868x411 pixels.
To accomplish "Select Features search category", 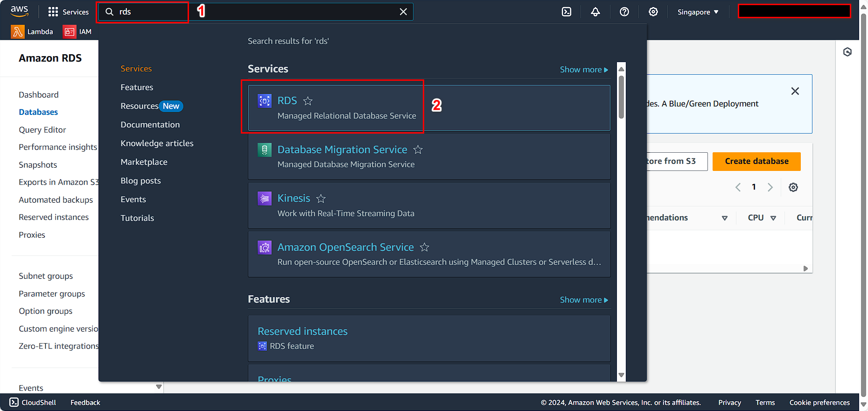I will [x=137, y=87].
